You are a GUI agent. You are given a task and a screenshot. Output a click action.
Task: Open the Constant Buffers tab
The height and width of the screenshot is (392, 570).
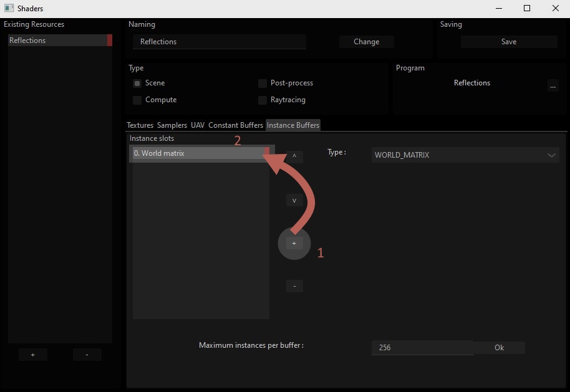[x=236, y=125]
